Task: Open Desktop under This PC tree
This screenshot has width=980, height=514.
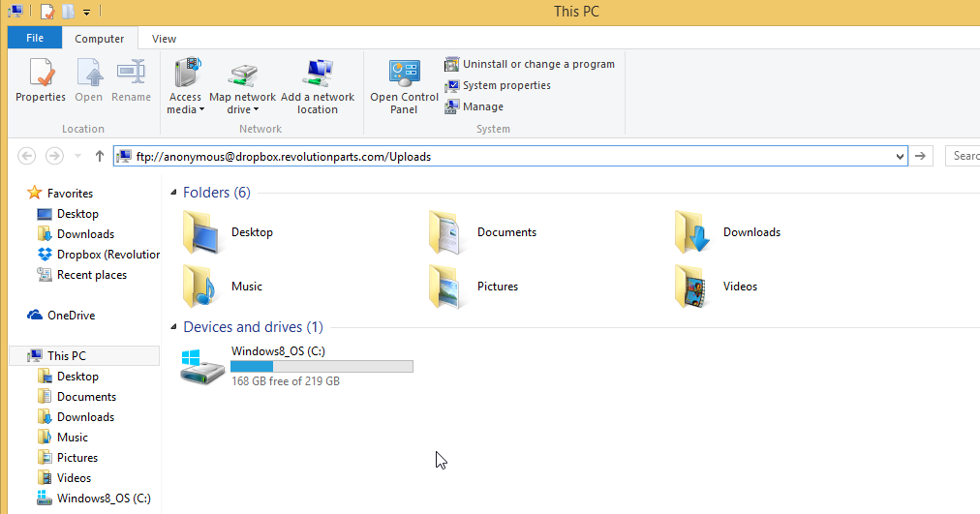Action: pos(68,376)
